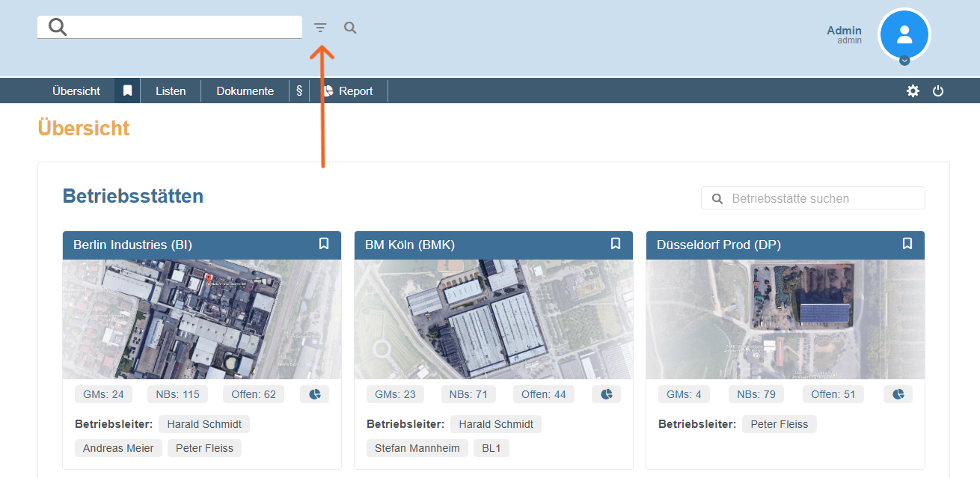Open the Report menu item

pos(349,91)
